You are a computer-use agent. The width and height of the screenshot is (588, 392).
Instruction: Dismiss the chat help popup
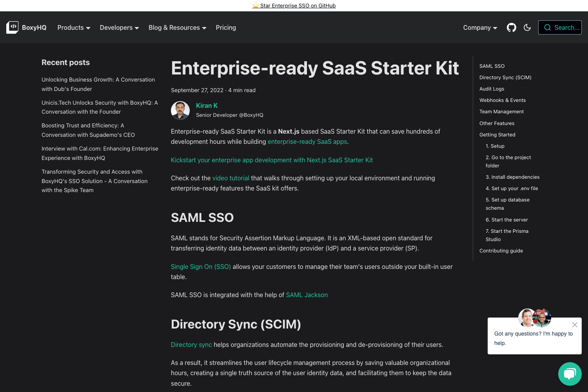pyautogui.click(x=575, y=325)
